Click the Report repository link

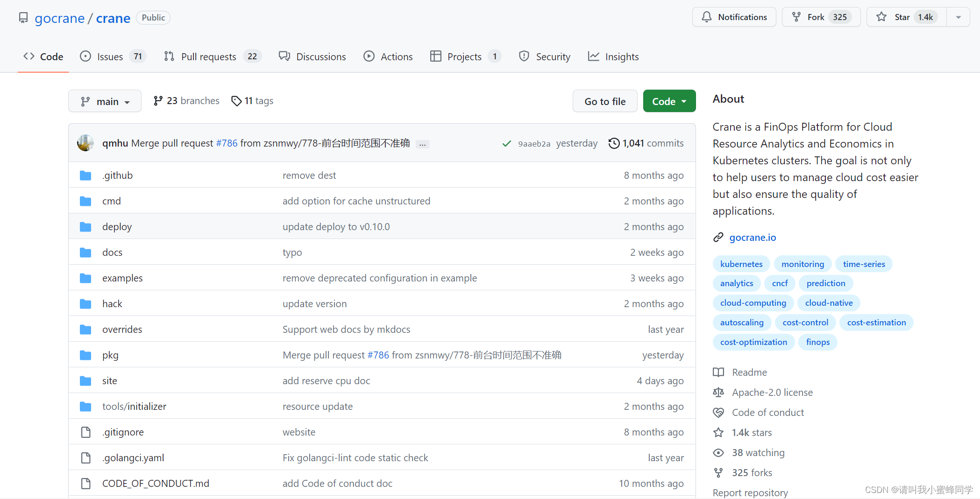(750, 493)
